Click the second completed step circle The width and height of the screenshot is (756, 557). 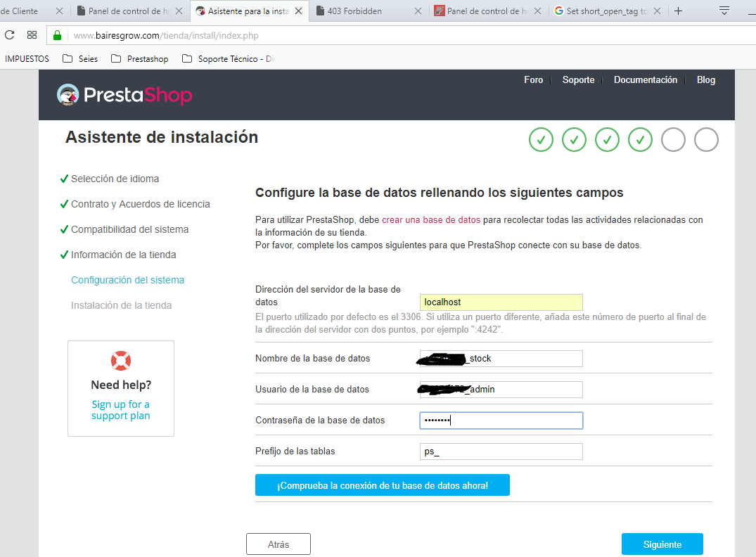[x=575, y=140]
